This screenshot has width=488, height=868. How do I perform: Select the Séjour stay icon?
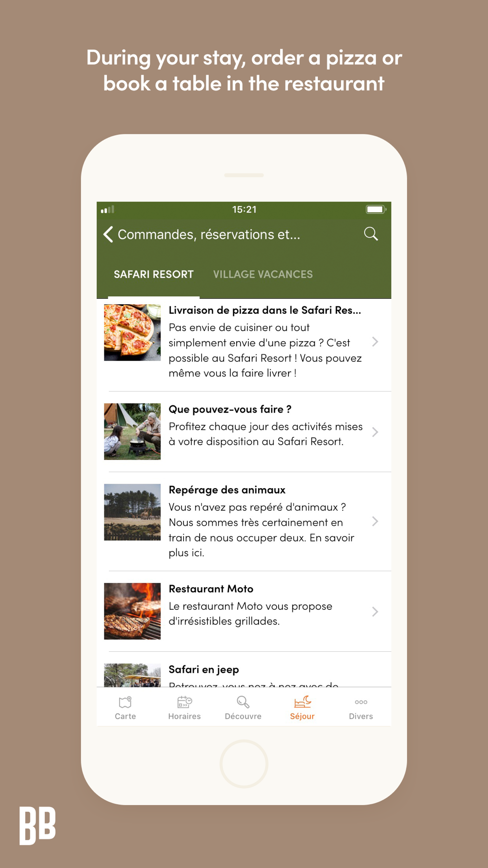tap(303, 702)
